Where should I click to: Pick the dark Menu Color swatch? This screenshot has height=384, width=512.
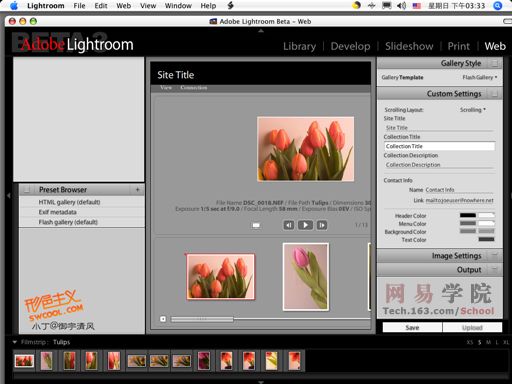pyautogui.click(x=468, y=223)
